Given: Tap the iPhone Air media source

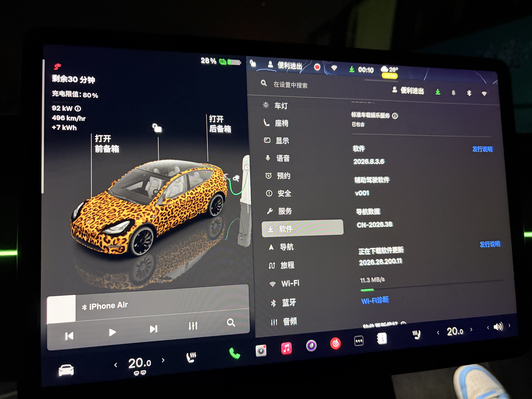Looking at the screenshot, I should point(105,306).
